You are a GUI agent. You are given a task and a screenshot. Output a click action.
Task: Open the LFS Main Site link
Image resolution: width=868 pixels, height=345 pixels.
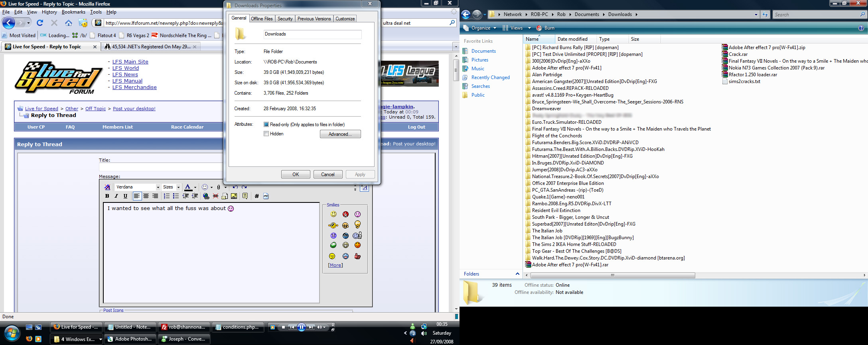click(130, 62)
